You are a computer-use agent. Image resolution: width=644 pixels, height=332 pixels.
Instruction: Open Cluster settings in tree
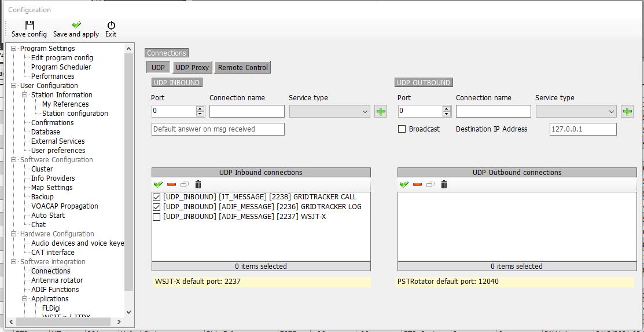(x=42, y=169)
